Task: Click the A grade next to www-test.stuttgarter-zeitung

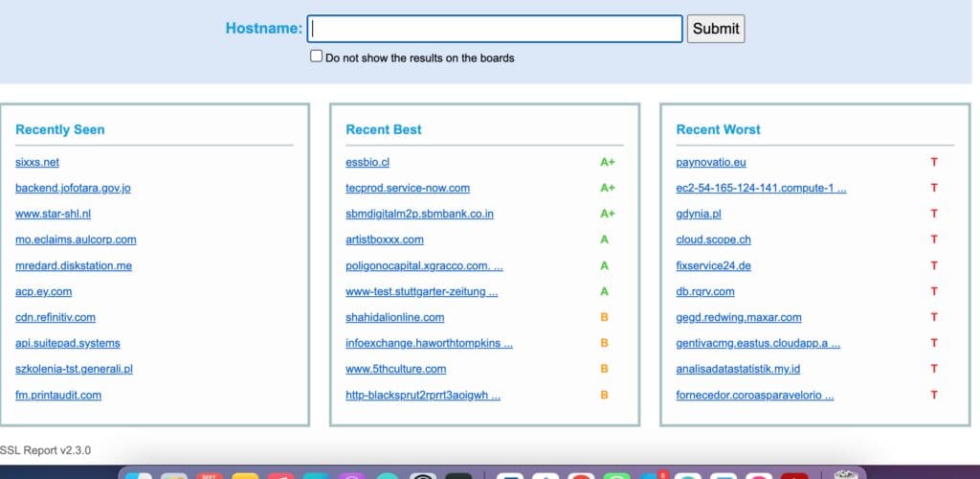Action: point(605,291)
